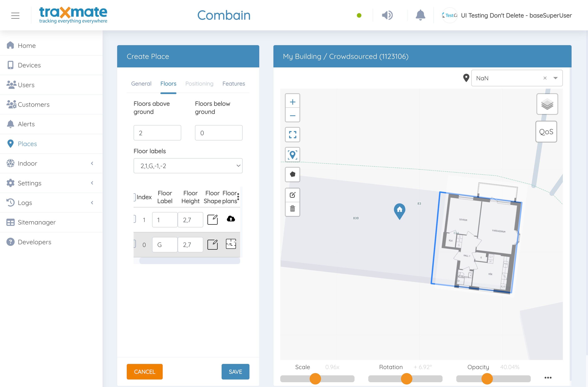
Task: Click the SAVE button
Action: [235, 371]
